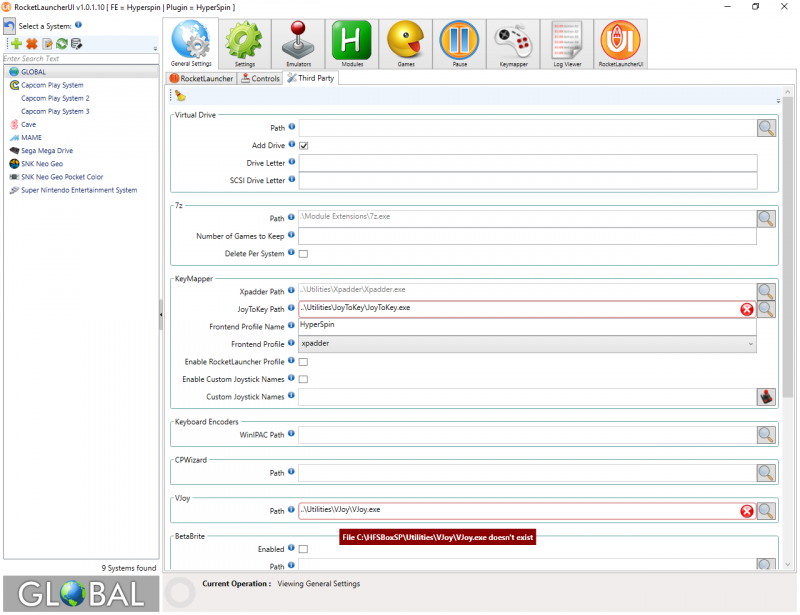The image size is (800, 615).
Task: Open the Emulators joystick section
Action: click(298, 44)
